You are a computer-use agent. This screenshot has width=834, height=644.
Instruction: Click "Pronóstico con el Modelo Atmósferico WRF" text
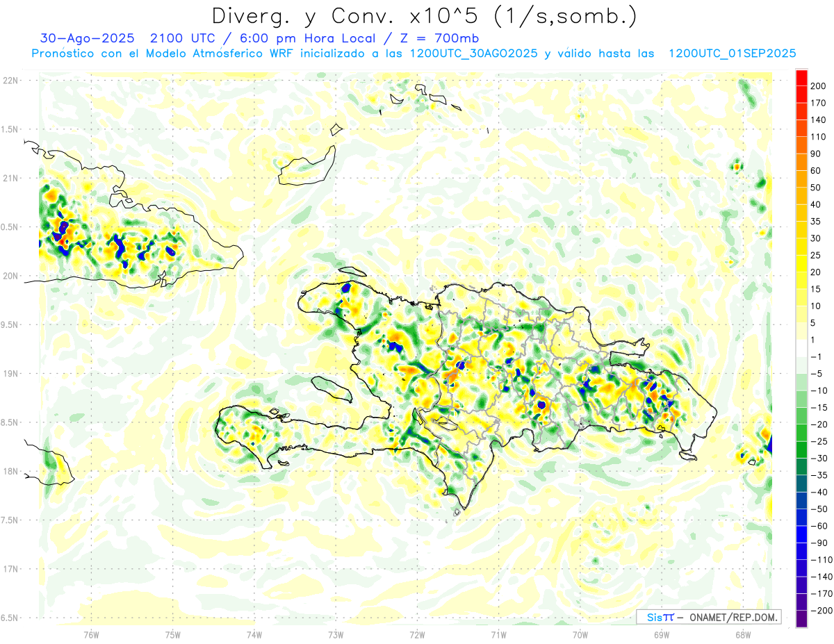tap(163, 53)
